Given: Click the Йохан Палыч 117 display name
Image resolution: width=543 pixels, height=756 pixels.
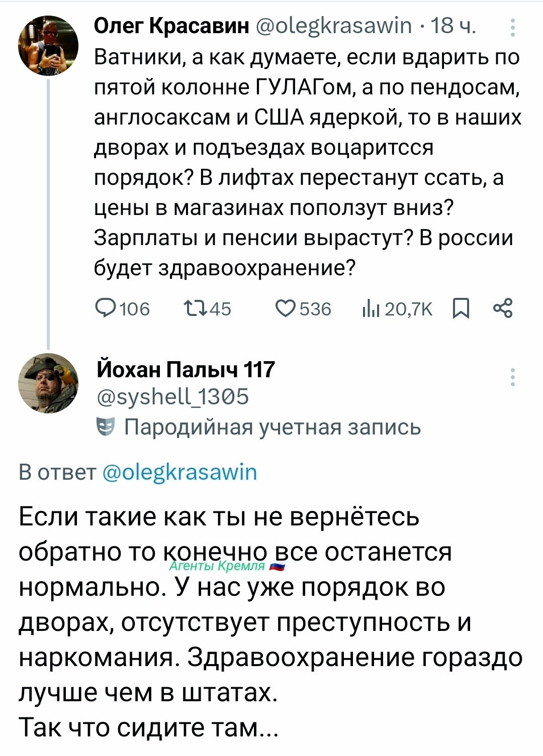Looking at the screenshot, I should click(x=186, y=369).
